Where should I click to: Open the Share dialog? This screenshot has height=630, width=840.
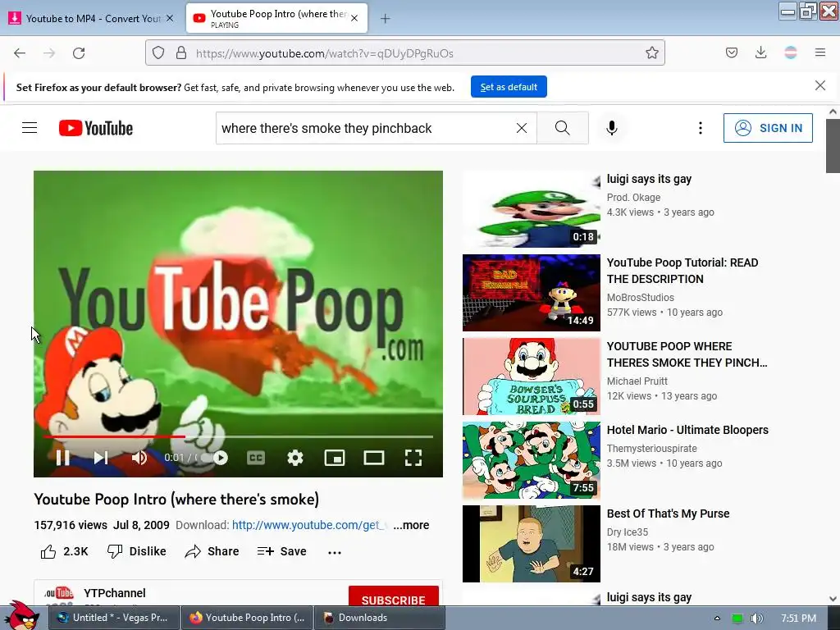pyautogui.click(x=212, y=551)
